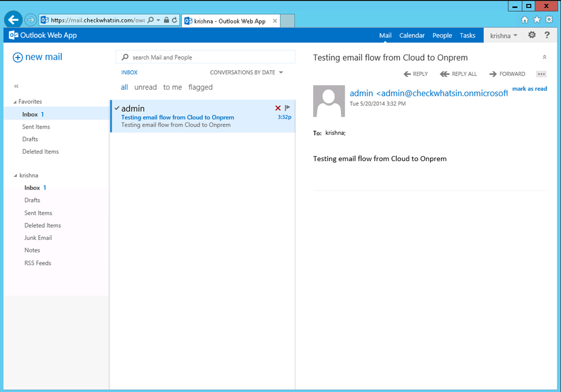Image resolution: width=561 pixels, height=392 pixels.
Task: Open a new browser tab
Action: click(287, 21)
